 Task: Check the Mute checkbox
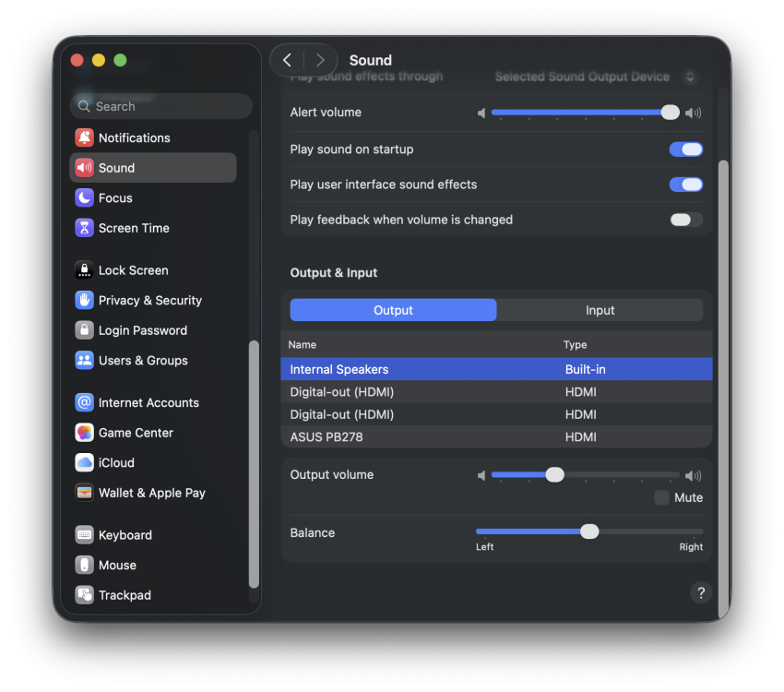point(661,497)
